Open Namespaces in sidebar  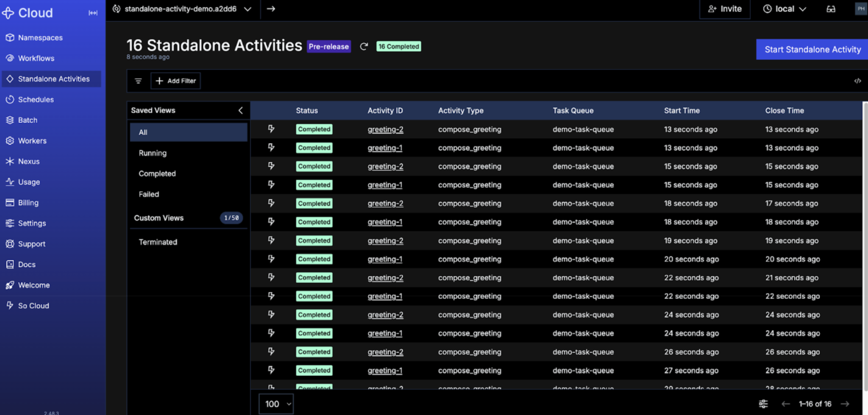click(x=40, y=38)
